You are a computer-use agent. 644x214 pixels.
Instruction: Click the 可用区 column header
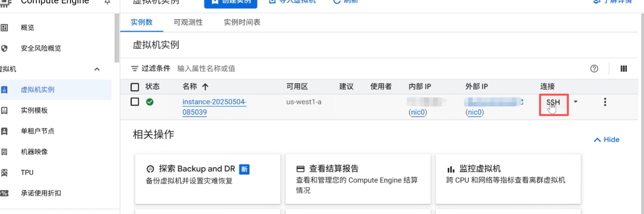tap(297, 87)
